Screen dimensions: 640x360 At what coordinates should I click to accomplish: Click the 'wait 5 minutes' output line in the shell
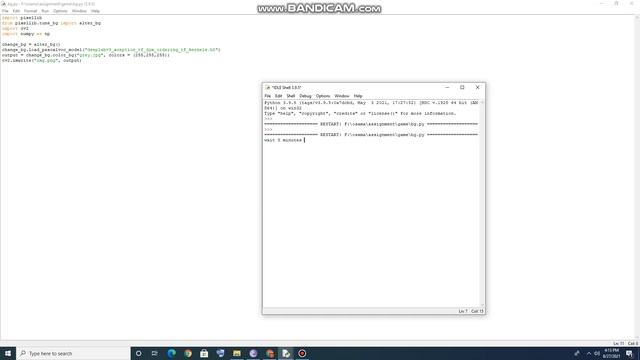pos(283,140)
